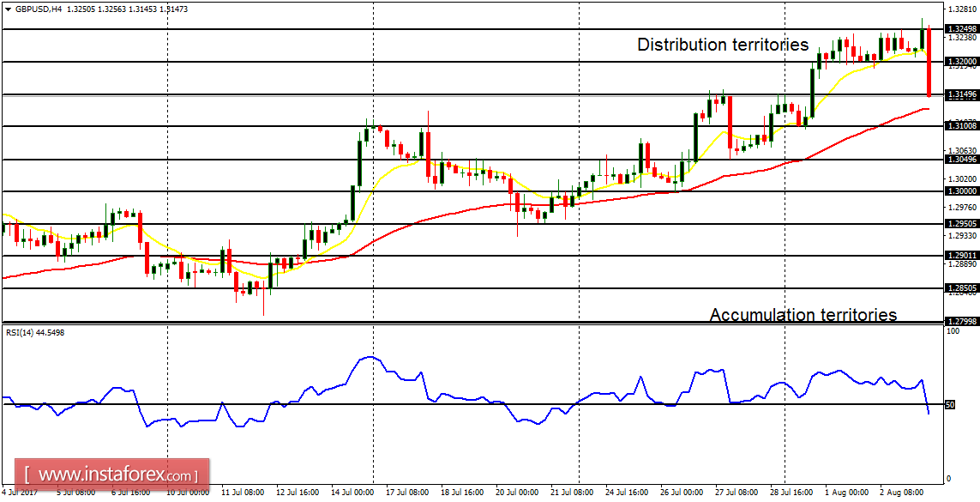Click the 1.32810 price scale value
The height and width of the screenshot is (502, 980).
(961, 9)
